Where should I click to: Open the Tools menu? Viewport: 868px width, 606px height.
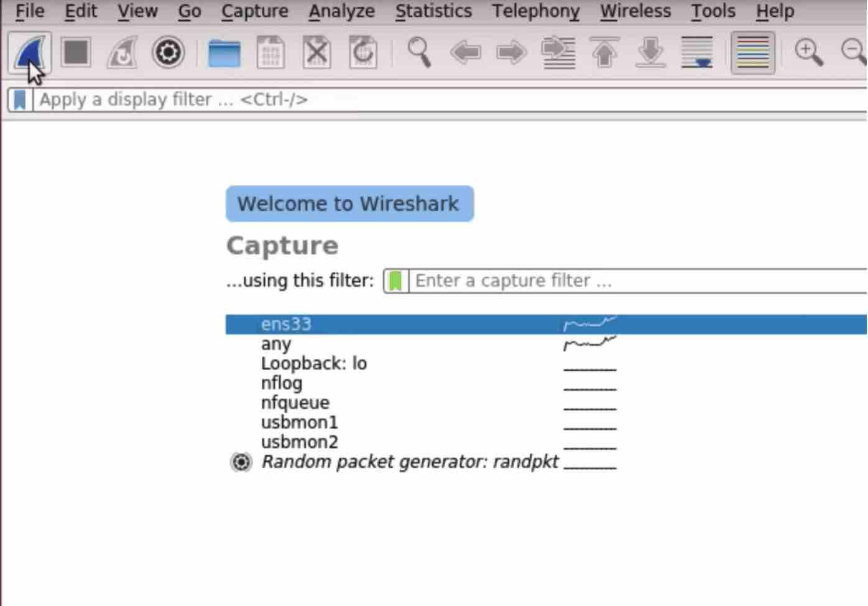coord(713,11)
